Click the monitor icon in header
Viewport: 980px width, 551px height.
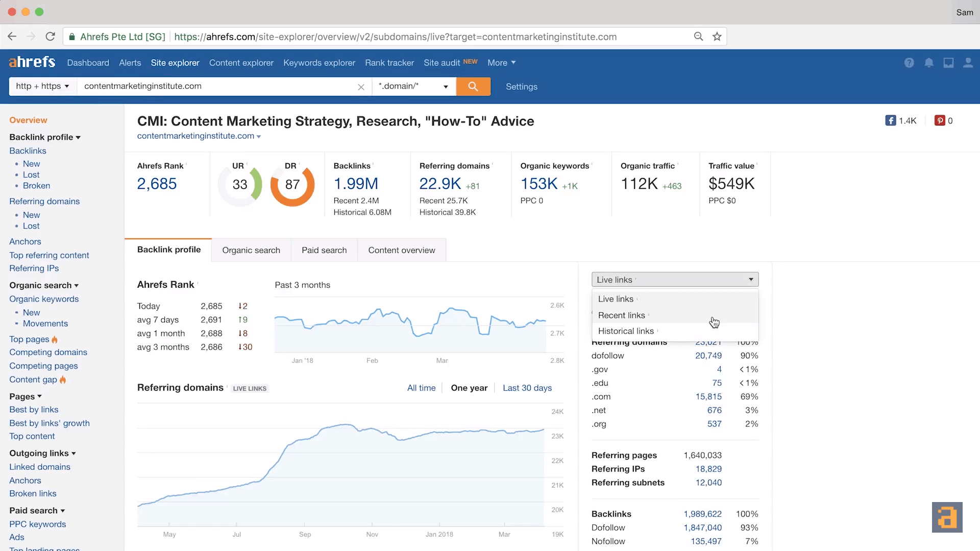click(948, 63)
